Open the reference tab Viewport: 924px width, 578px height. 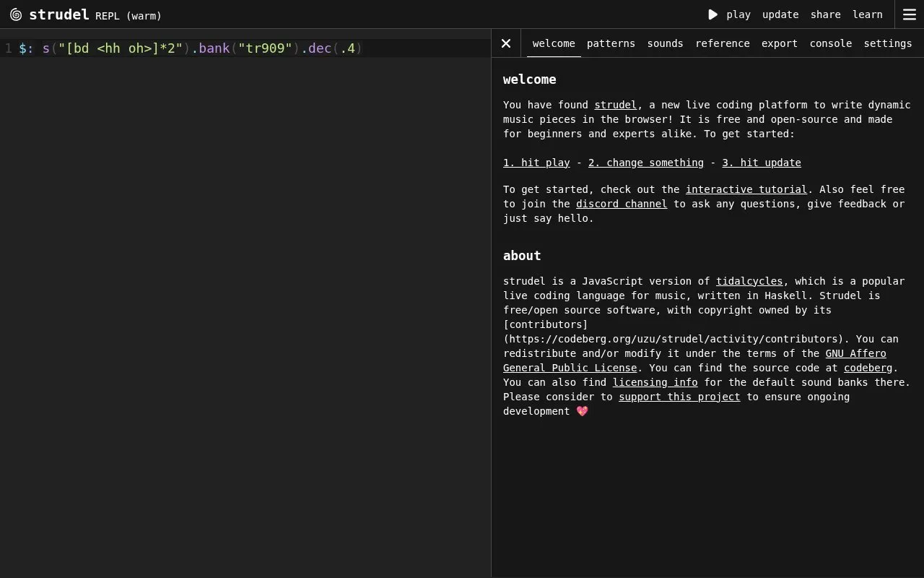723,43
